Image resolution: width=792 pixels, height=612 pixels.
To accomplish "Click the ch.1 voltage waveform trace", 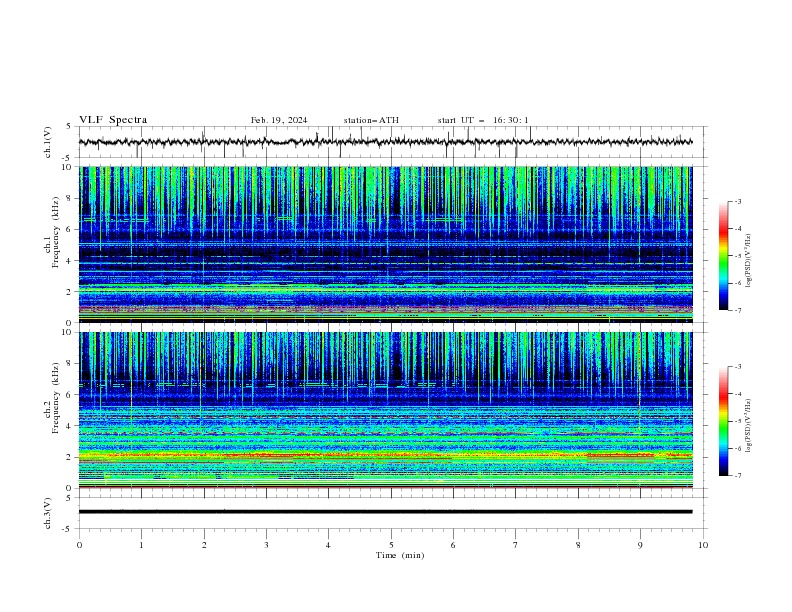I will point(385,142).
